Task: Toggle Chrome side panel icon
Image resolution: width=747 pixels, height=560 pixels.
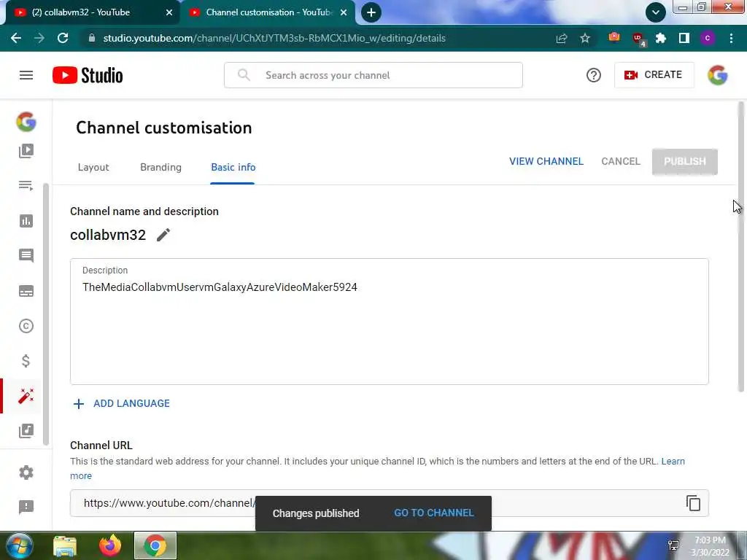Action: [x=684, y=38]
